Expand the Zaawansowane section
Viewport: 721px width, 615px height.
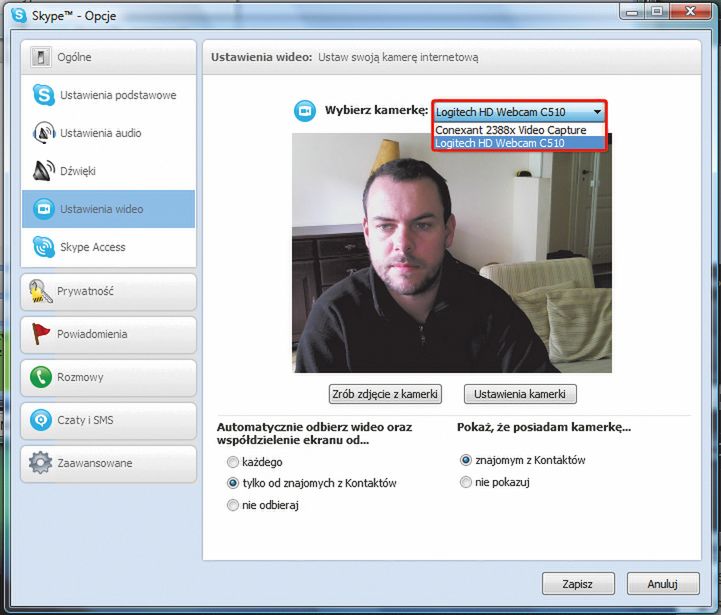[109, 463]
